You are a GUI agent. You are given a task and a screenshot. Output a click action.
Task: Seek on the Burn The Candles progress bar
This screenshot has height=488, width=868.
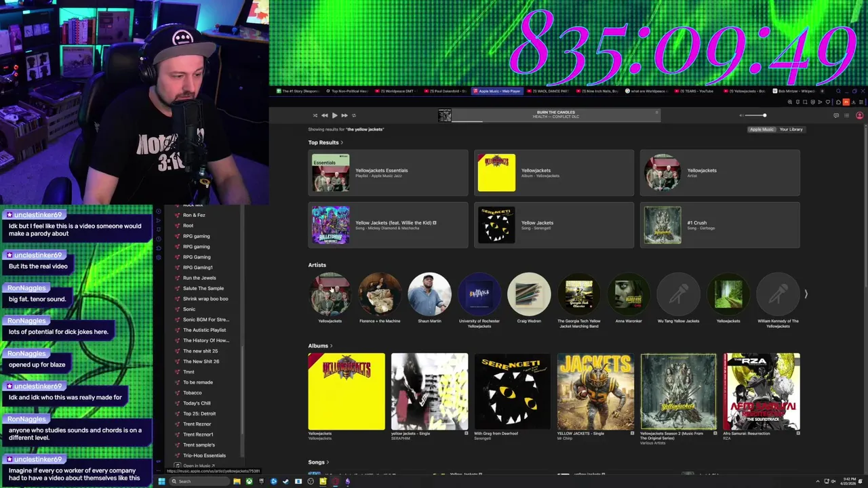555,121
